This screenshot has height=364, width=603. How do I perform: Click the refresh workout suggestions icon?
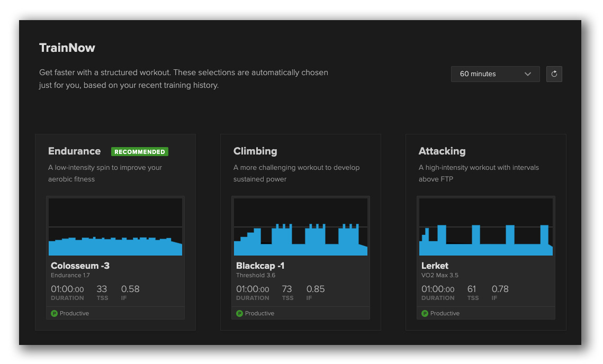(554, 74)
